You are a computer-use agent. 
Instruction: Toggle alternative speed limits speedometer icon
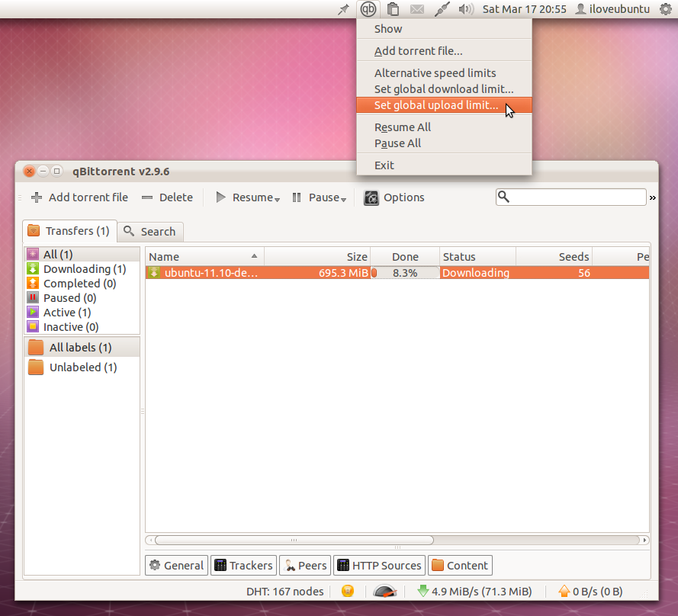click(x=384, y=591)
